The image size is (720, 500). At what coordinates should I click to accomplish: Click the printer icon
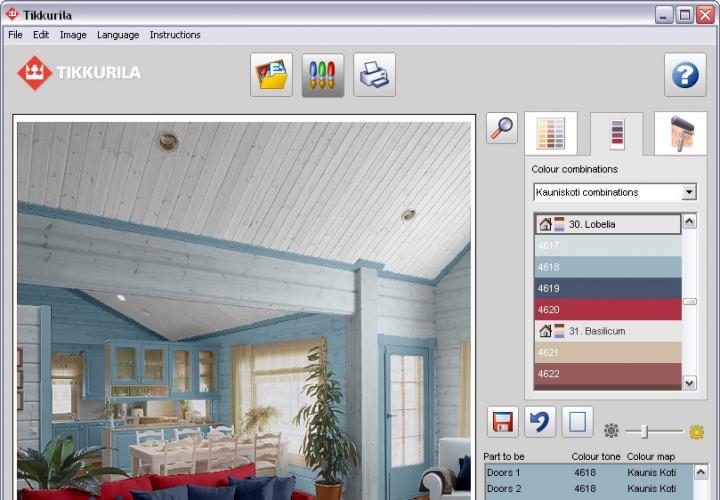[x=374, y=75]
